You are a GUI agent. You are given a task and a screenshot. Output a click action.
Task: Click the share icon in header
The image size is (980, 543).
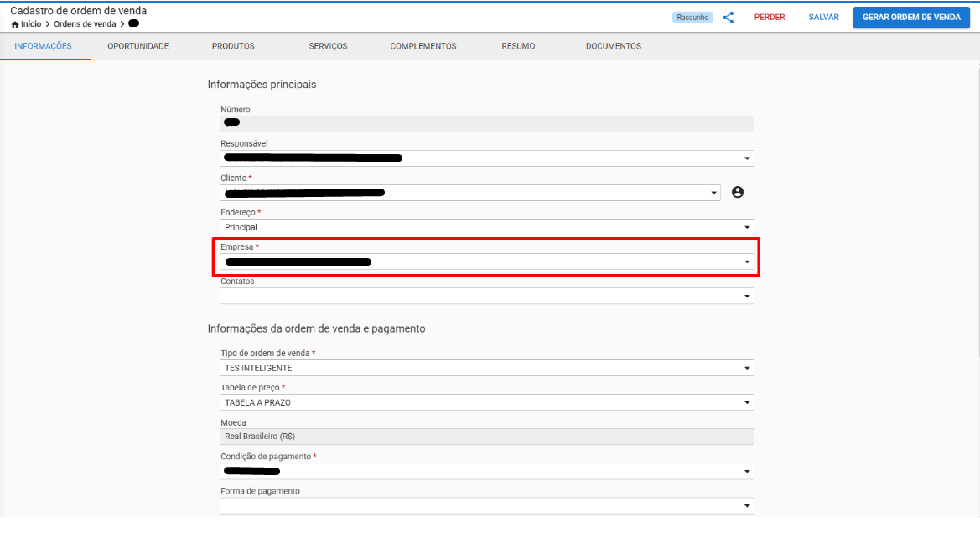tap(729, 18)
